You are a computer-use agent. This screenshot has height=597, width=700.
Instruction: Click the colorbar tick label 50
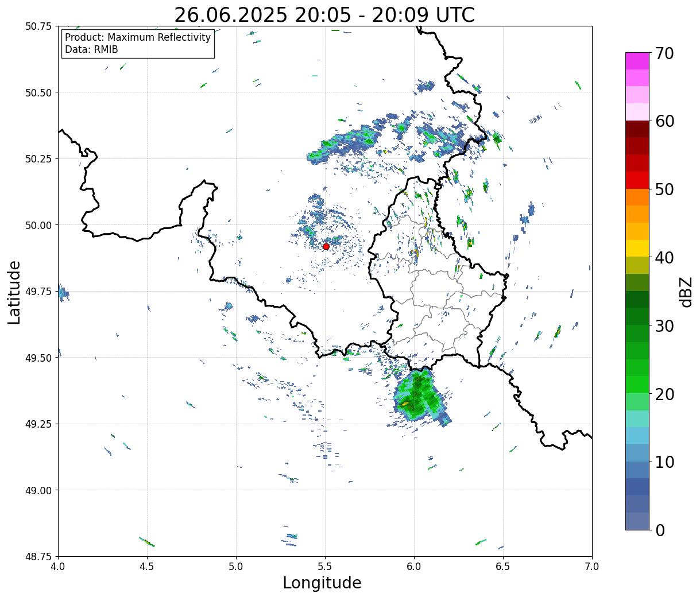click(x=664, y=189)
